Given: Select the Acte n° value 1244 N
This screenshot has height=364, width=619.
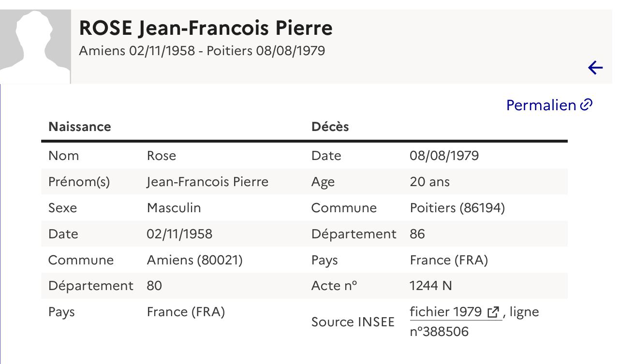Looking at the screenshot, I should [431, 286].
